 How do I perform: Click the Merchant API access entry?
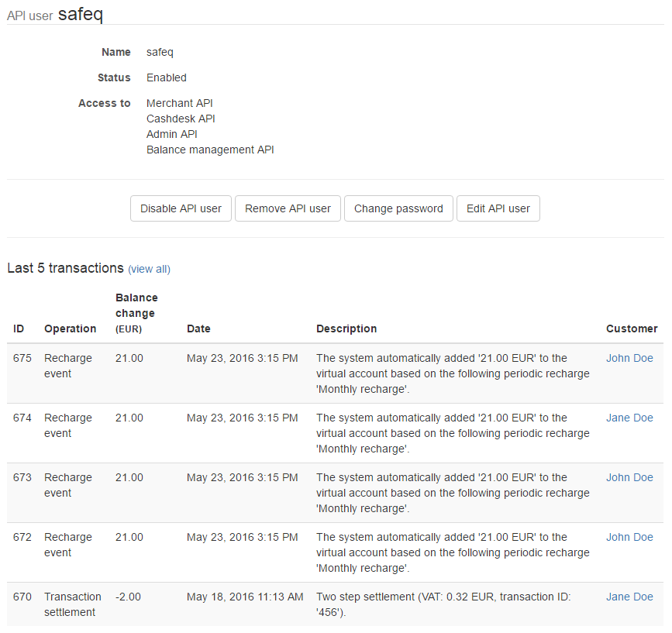point(179,103)
